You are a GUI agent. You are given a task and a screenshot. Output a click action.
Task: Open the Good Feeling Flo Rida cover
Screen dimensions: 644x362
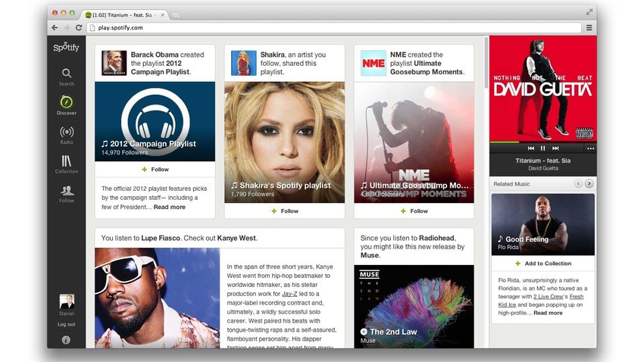pos(543,224)
